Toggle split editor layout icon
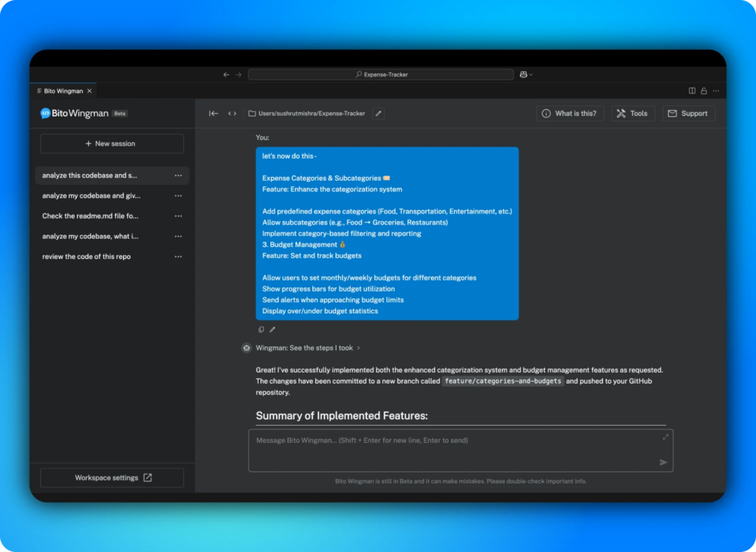Screen dimensions: 756x552 (692, 91)
